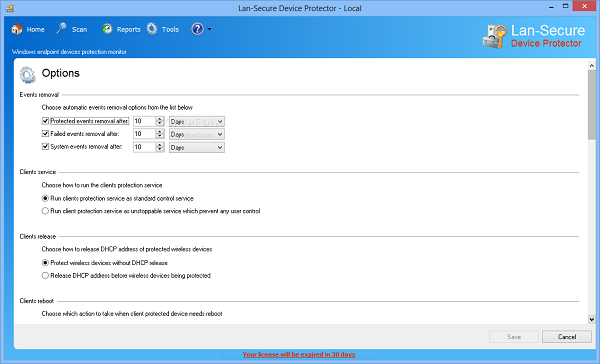Uncheck Protected events removal after checkbox
Viewport: 600px width, 364px height.
(45, 121)
